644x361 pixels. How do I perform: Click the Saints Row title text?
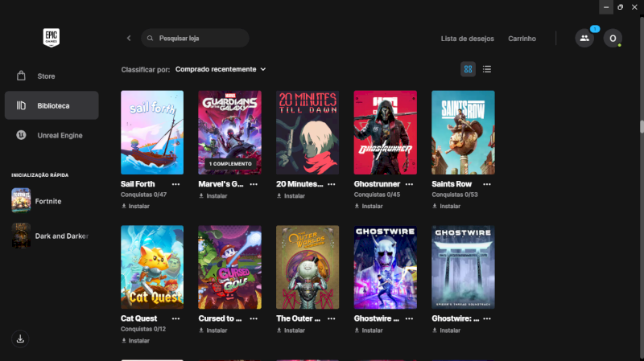point(452,184)
